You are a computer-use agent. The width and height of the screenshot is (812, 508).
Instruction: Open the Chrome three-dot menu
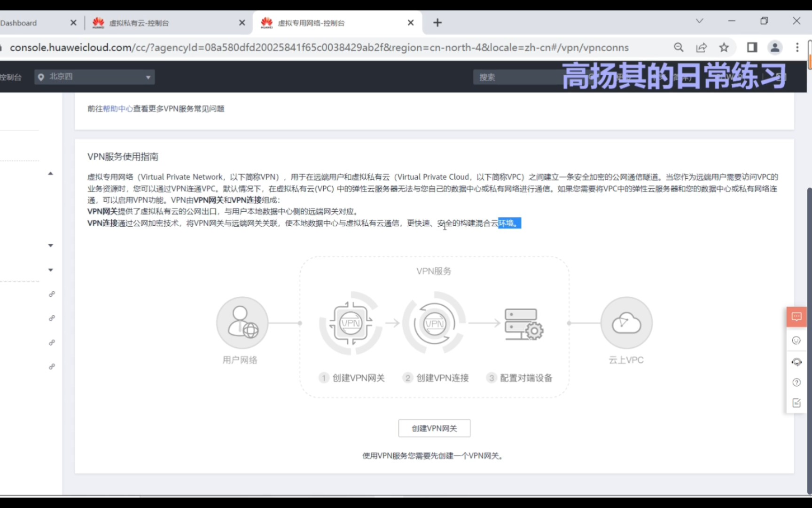(797, 48)
